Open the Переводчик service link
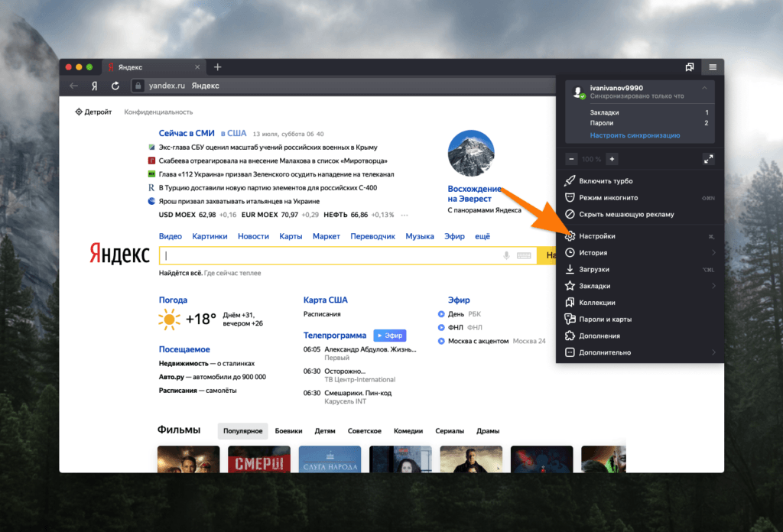 (x=372, y=236)
